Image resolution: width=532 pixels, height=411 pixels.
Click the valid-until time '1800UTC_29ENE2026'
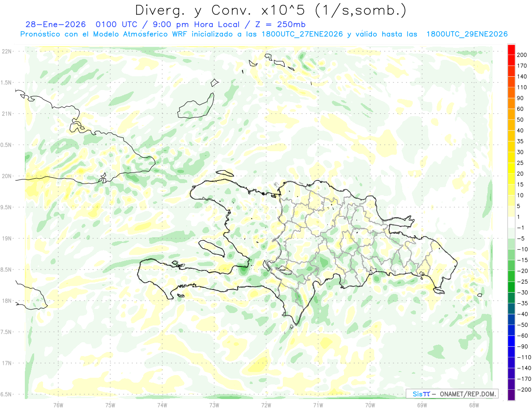point(467,34)
